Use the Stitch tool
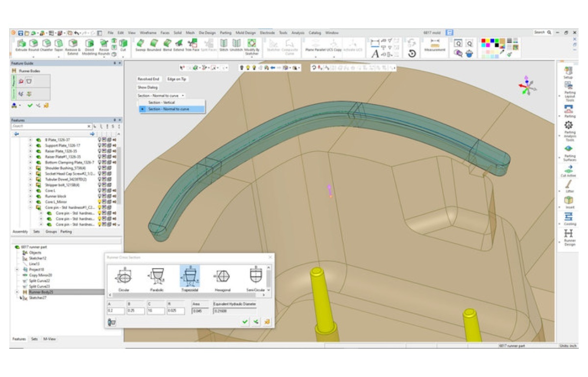588x377 pixels. [x=223, y=46]
